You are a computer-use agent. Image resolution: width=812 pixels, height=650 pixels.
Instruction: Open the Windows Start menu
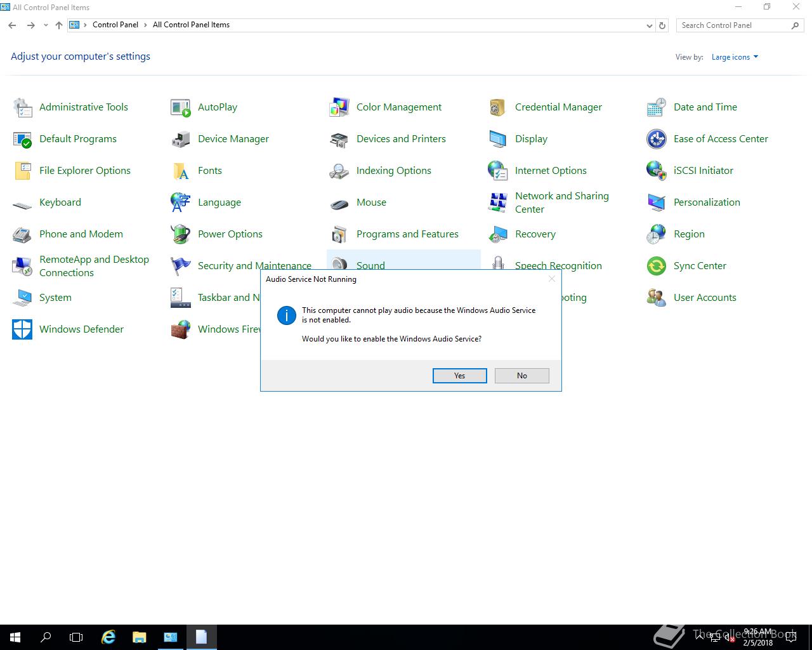[x=15, y=637]
